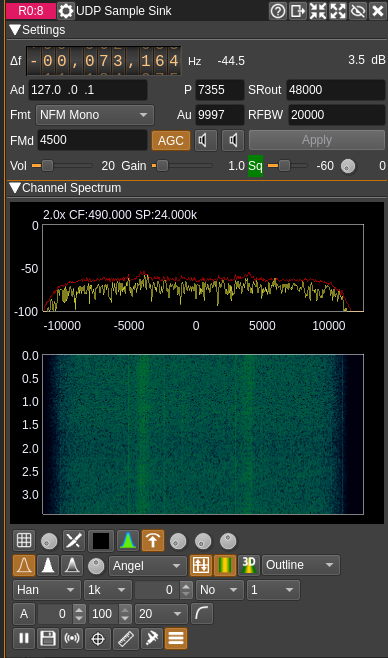
Task: Select the gradient spectrum style
Action: pyautogui.click(x=72, y=565)
